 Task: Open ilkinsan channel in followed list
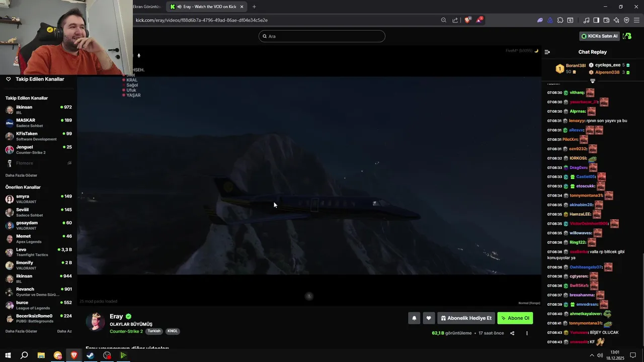[x=39, y=110]
